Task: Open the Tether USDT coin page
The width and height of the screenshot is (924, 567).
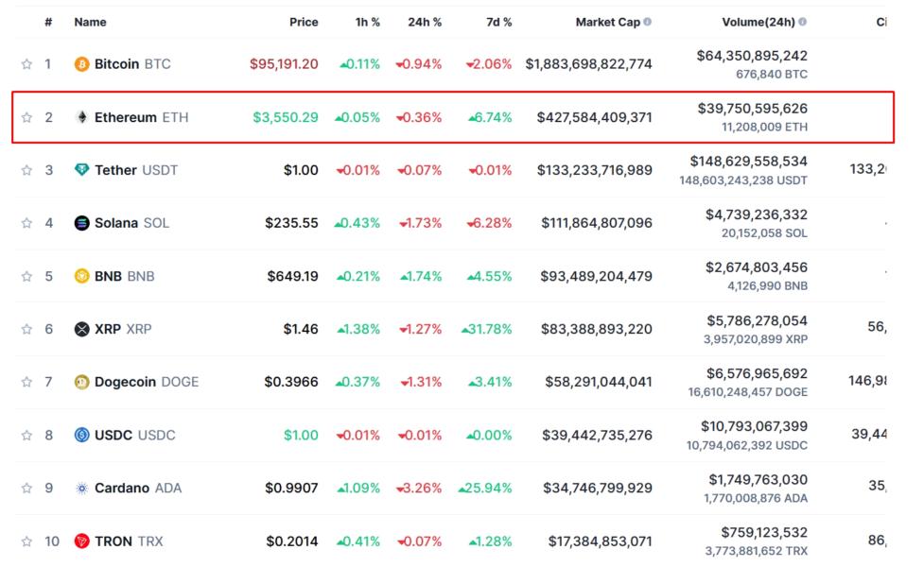Action: [136, 170]
